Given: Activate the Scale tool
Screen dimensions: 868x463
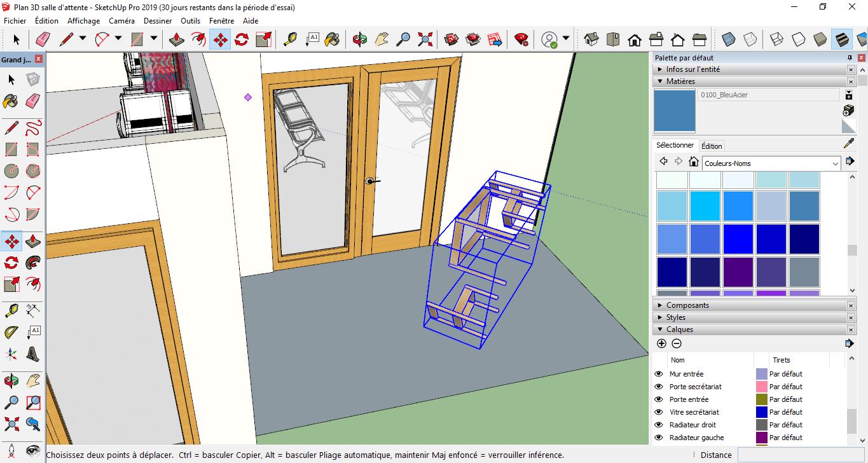Looking at the screenshot, I should click(10, 284).
